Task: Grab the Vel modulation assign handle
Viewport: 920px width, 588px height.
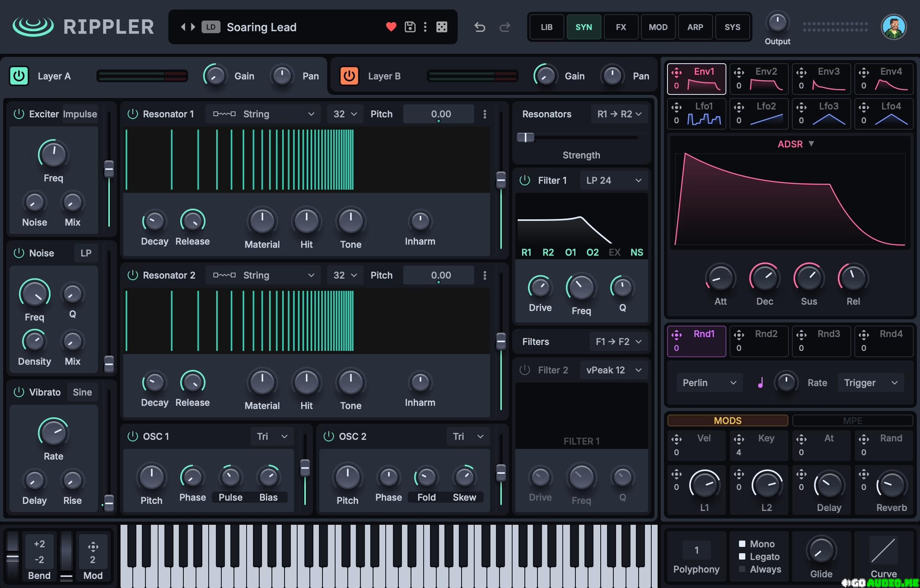Action: 677,439
